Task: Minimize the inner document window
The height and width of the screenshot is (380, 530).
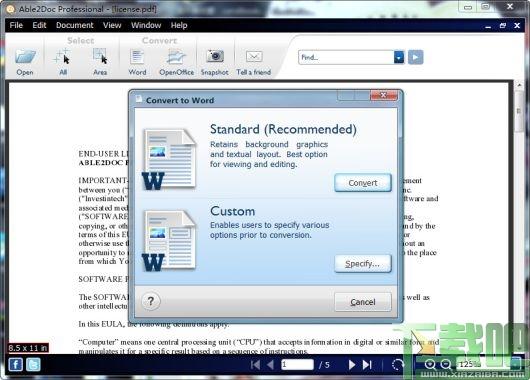Action: point(488,26)
